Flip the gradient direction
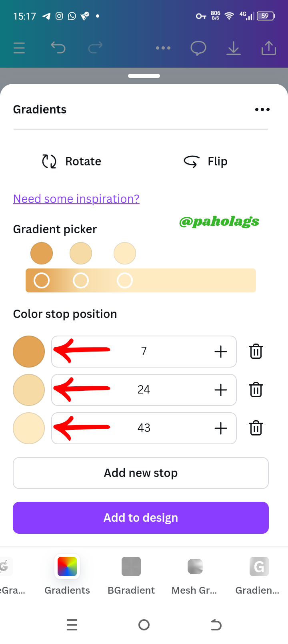The height and width of the screenshot is (644, 288). tap(206, 161)
